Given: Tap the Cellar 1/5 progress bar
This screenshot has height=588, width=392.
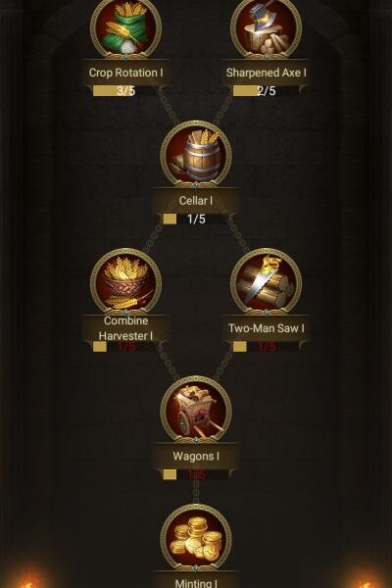Looking at the screenshot, I should coord(196,219).
